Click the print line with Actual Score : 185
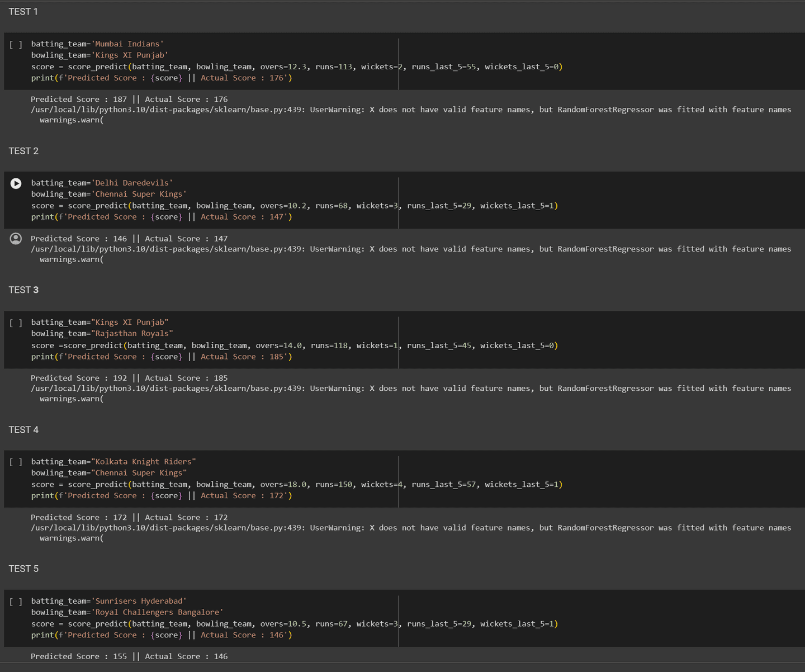The image size is (805, 672). click(162, 357)
